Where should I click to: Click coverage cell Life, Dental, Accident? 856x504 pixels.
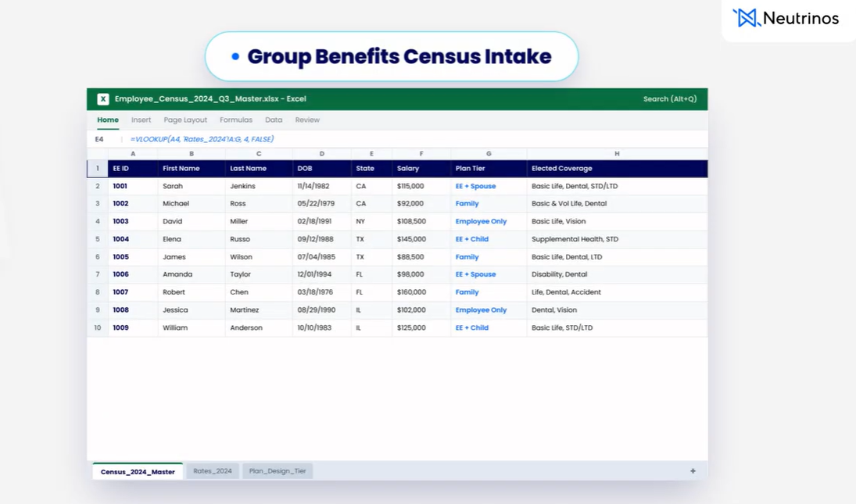tap(617, 292)
